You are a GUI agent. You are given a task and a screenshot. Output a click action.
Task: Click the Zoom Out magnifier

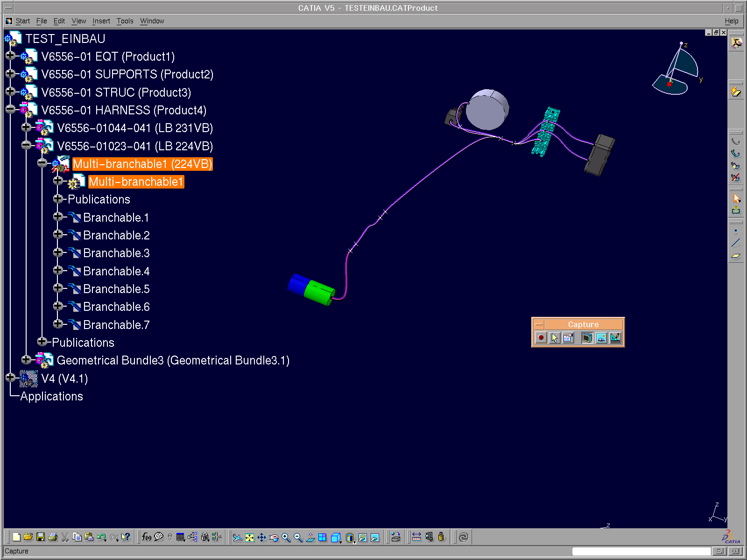click(x=298, y=538)
